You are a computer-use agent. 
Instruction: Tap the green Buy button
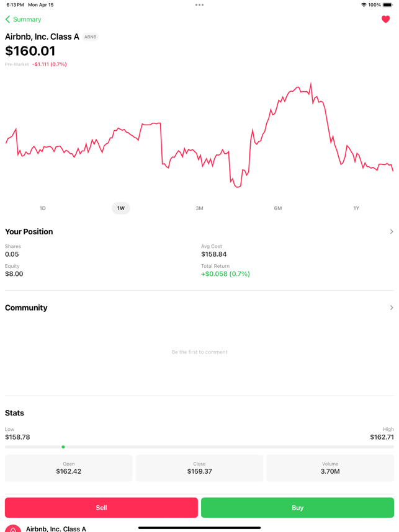click(297, 508)
